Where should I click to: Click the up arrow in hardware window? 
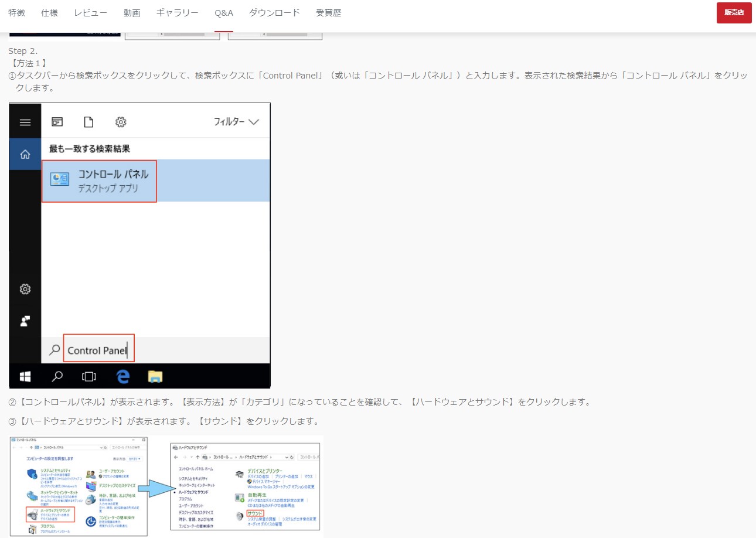click(197, 457)
